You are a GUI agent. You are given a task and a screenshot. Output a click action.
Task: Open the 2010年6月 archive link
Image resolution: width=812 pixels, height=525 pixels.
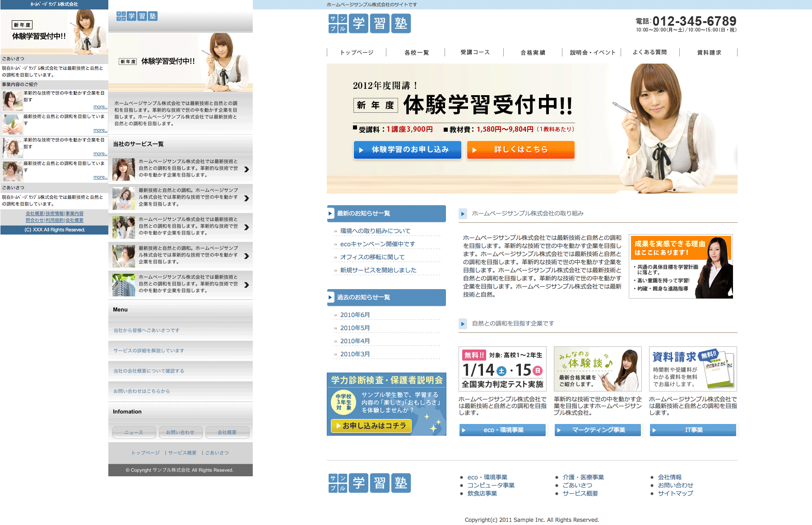(355, 315)
